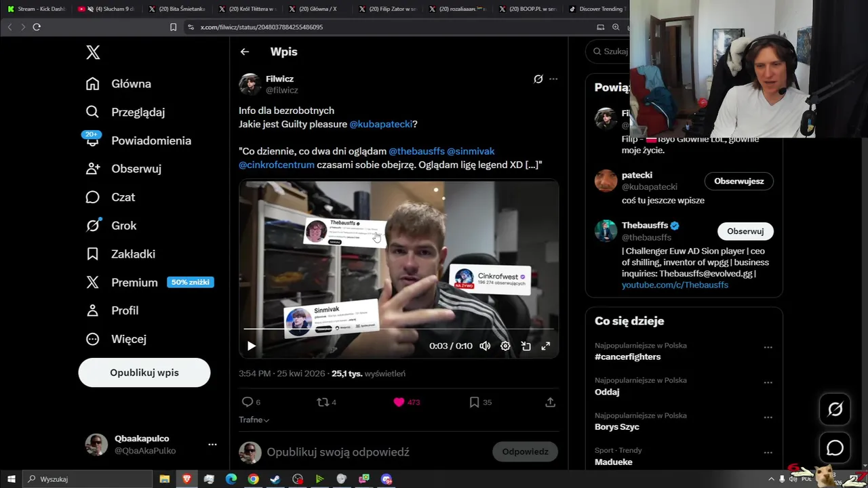Follow Thebausffs with the Obserwuj button

(745, 231)
